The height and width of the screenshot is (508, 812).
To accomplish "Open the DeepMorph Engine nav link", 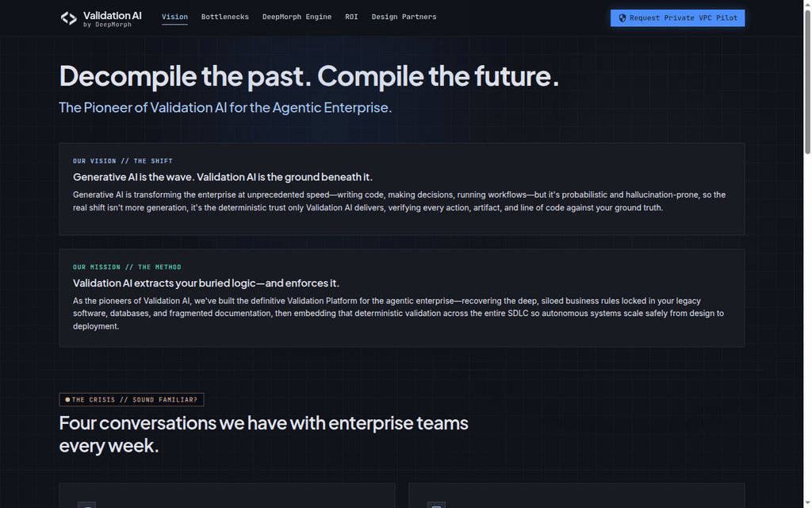I will pos(297,17).
